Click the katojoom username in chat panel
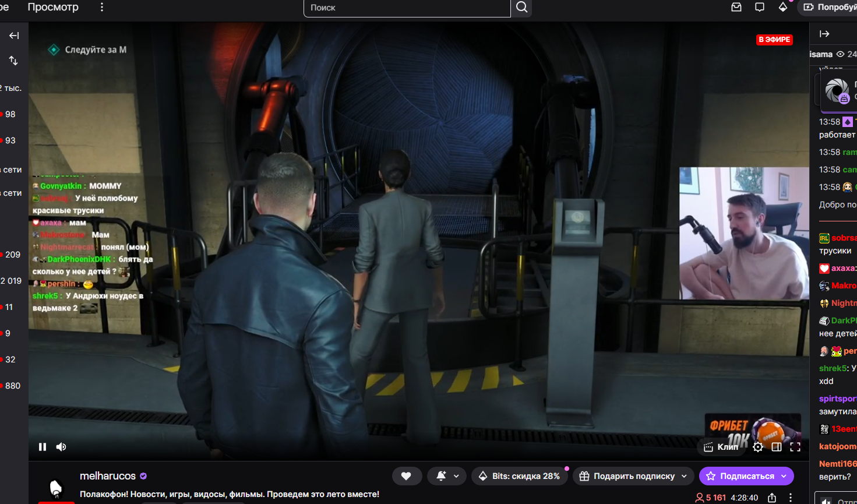The width and height of the screenshot is (857, 504). pyautogui.click(x=838, y=446)
